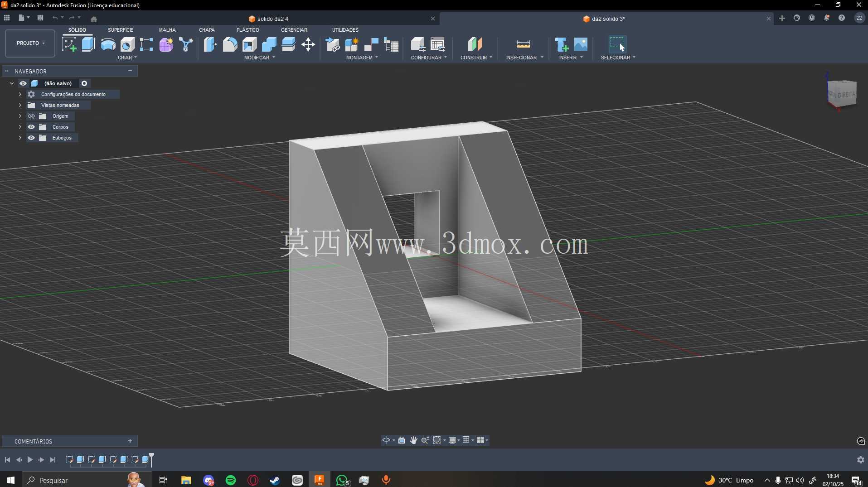Switch to the MALHA tab
This screenshot has height=487, width=868.
point(167,30)
